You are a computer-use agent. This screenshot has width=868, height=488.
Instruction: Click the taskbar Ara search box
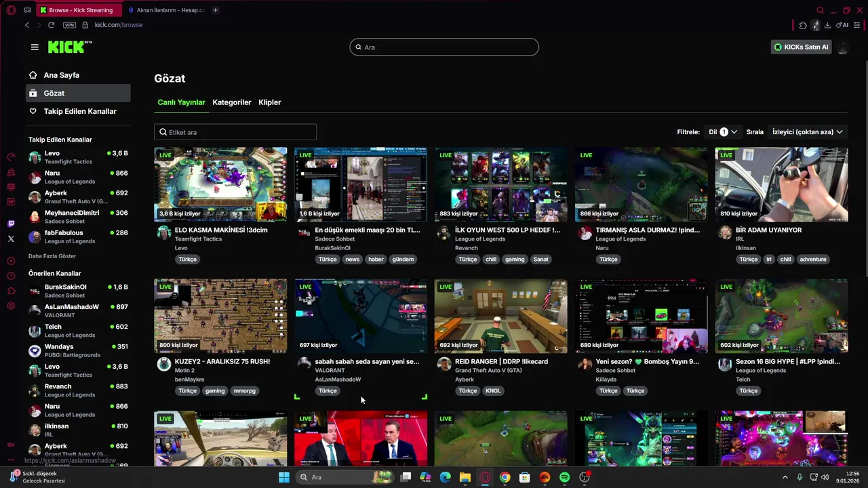pos(344,477)
